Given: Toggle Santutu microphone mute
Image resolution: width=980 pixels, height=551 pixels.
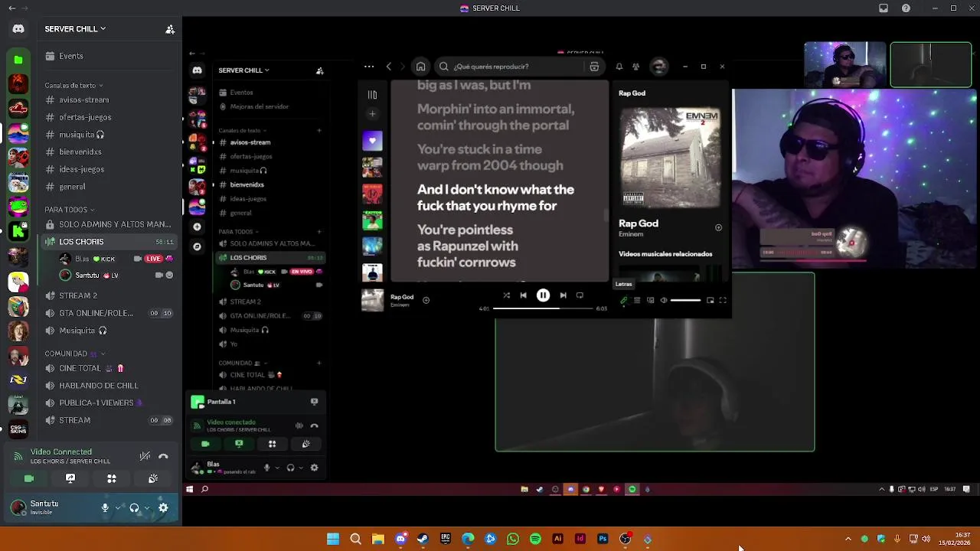Looking at the screenshot, I should [106, 507].
